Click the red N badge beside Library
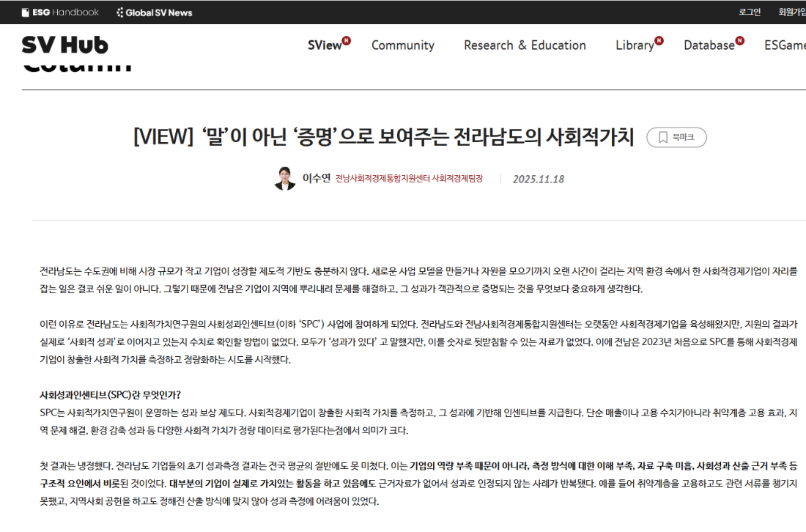Image resolution: width=806 pixels, height=532 pixels. [x=659, y=40]
